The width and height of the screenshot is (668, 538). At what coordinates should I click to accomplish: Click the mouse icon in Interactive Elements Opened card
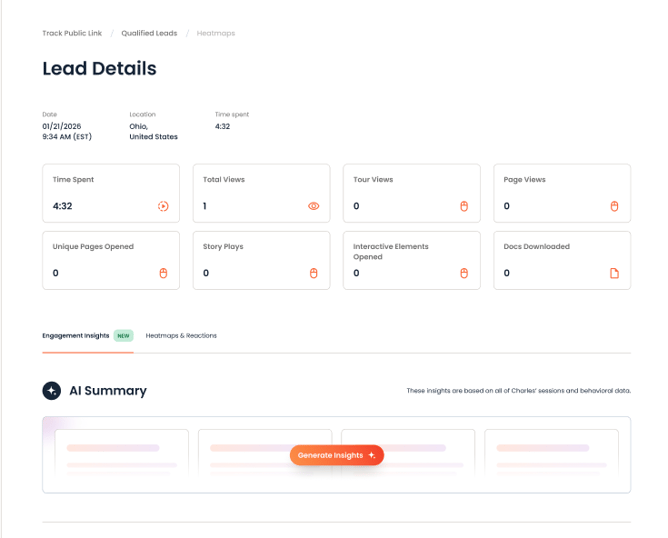[464, 273]
